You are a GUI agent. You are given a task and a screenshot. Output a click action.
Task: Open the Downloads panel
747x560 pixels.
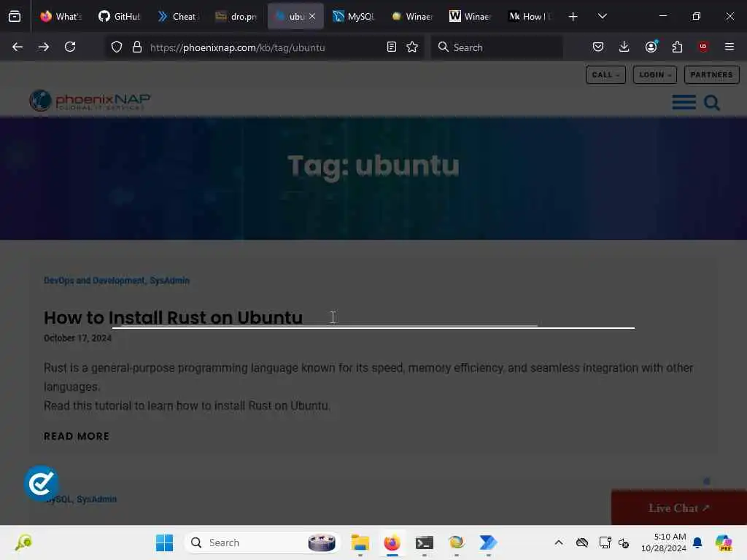click(x=624, y=47)
